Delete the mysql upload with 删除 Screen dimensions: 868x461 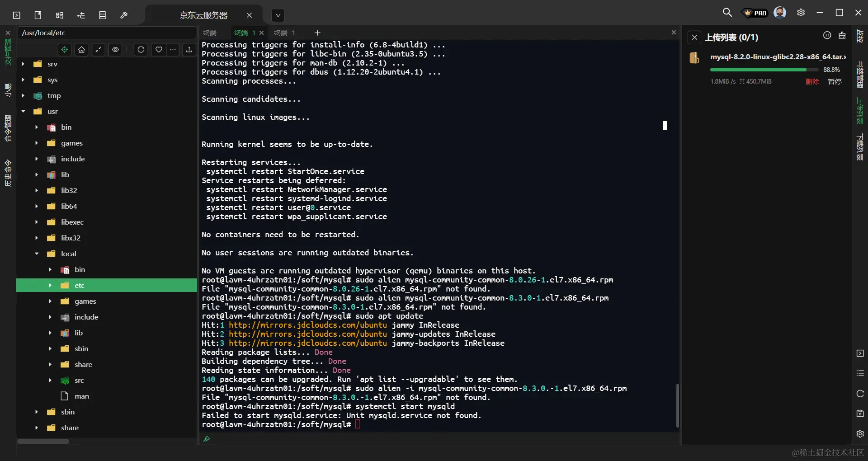[x=812, y=82]
